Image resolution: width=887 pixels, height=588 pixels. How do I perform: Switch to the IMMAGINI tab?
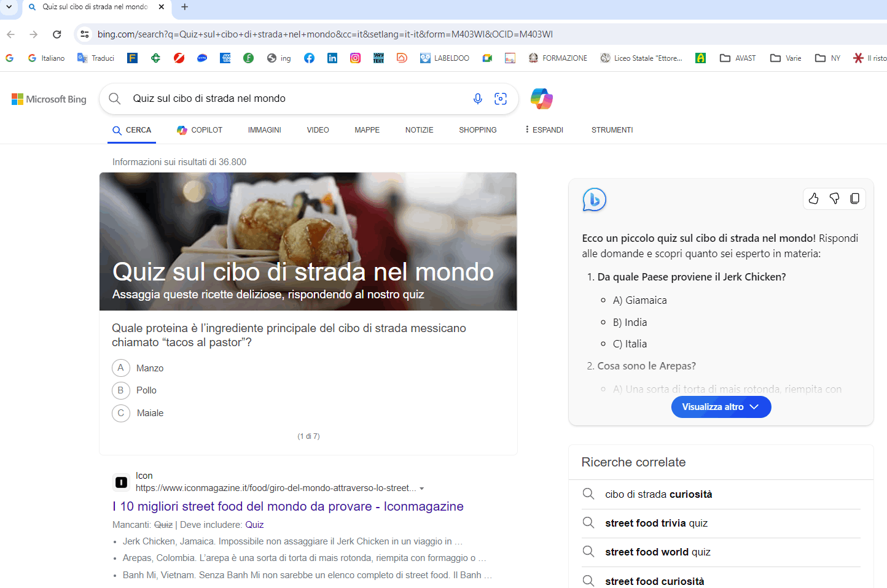click(265, 130)
